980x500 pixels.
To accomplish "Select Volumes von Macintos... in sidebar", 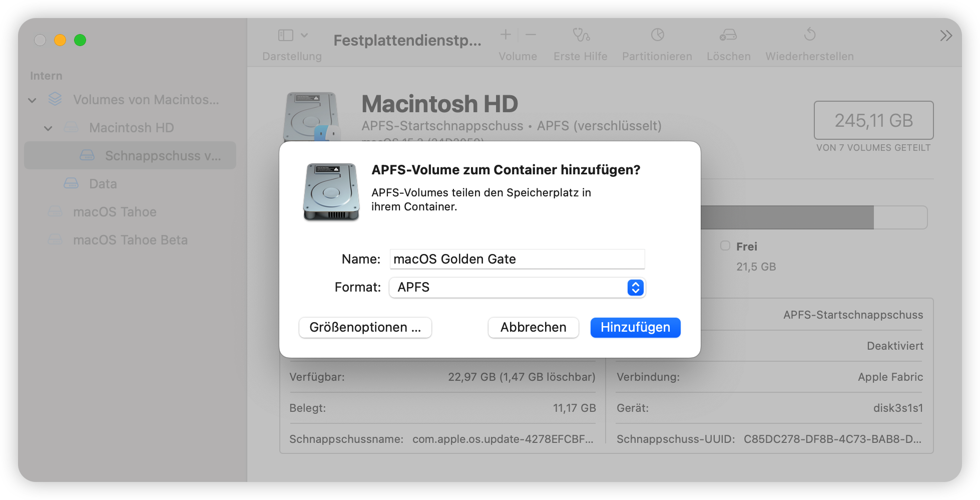I will pyautogui.click(x=130, y=100).
